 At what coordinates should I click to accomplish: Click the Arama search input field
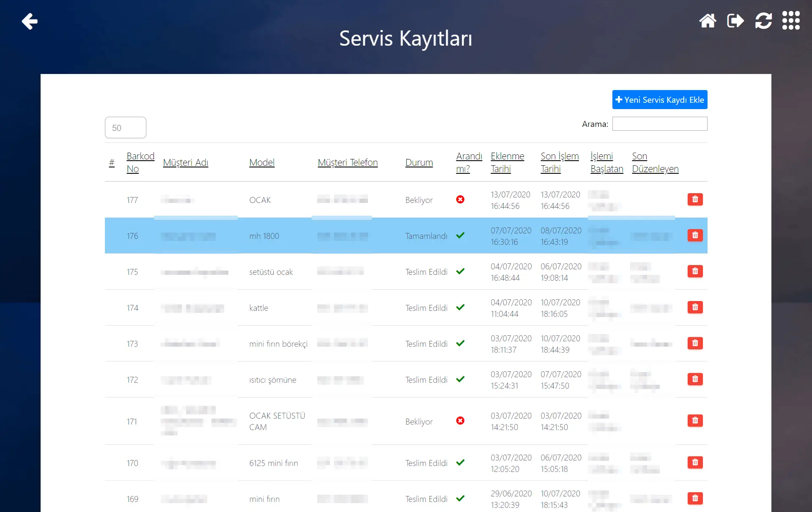[x=659, y=124]
